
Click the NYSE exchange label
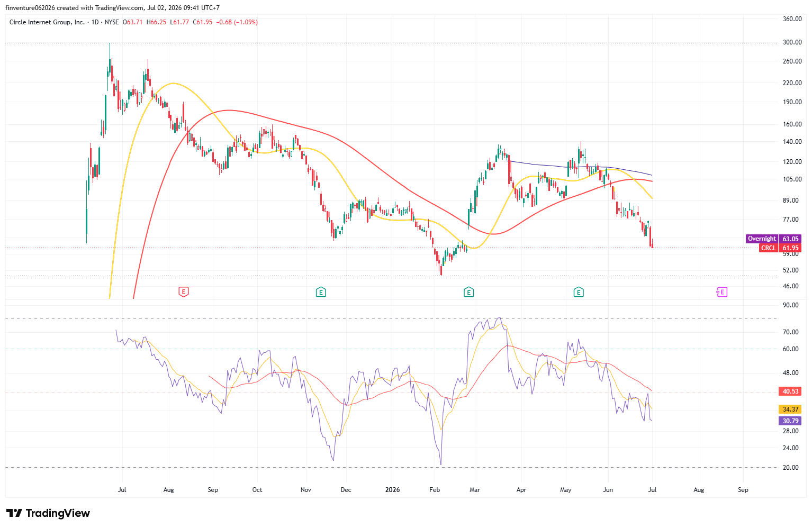(112, 22)
